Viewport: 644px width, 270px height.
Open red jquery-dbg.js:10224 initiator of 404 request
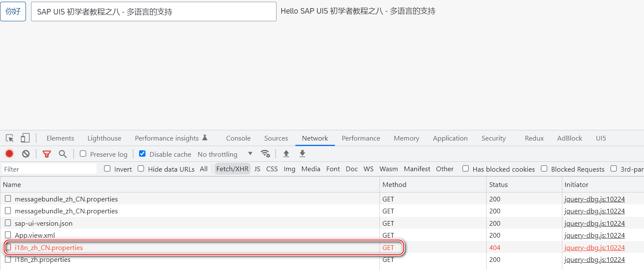(594, 247)
